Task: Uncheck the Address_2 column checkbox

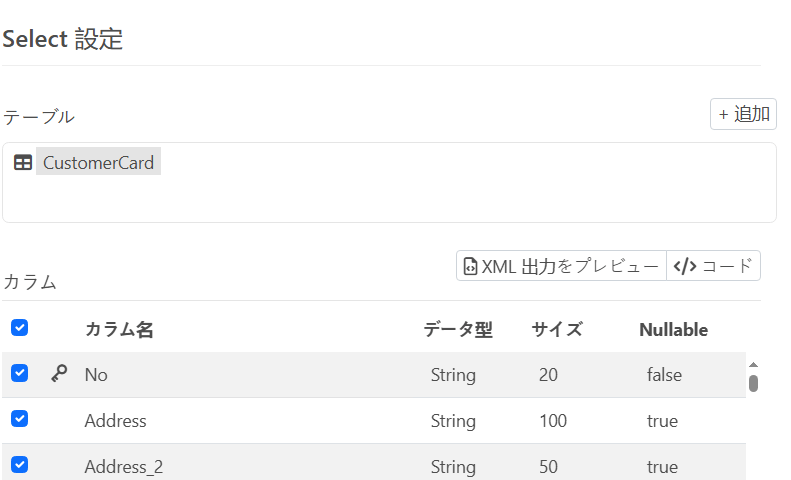Action: pyautogui.click(x=20, y=465)
